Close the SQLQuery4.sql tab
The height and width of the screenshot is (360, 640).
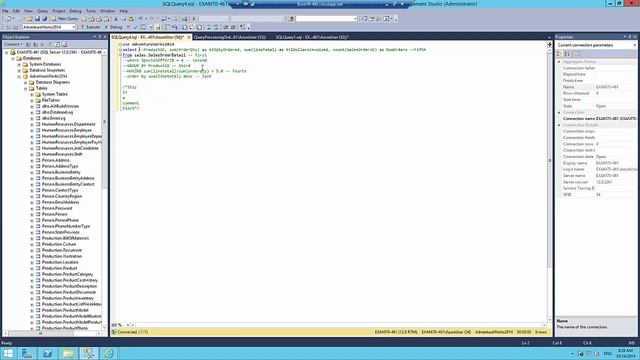[189, 37]
